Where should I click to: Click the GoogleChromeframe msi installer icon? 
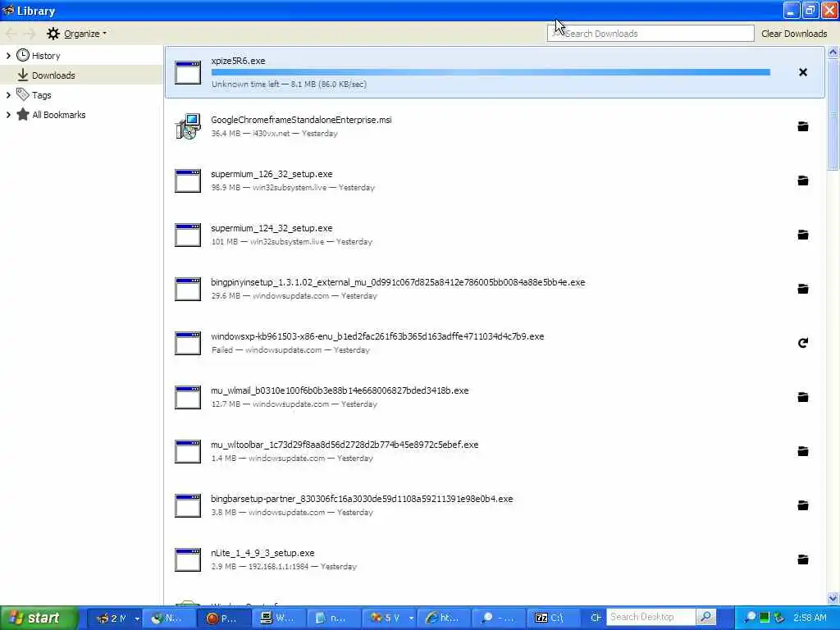[188, 126]
